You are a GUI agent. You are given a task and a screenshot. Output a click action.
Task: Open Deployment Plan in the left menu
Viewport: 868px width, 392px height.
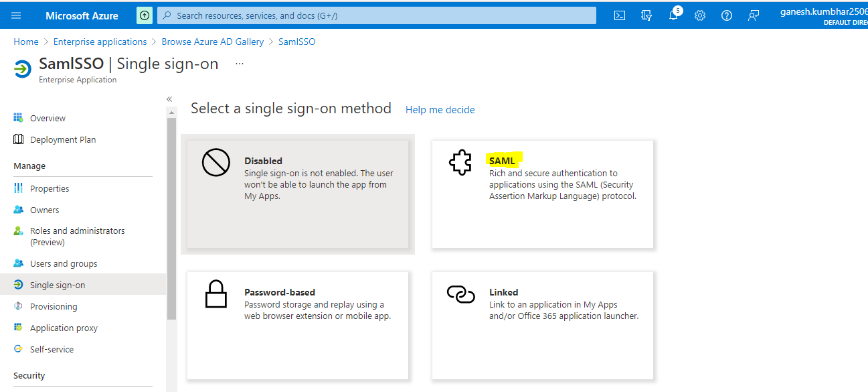tap(63, 139)
